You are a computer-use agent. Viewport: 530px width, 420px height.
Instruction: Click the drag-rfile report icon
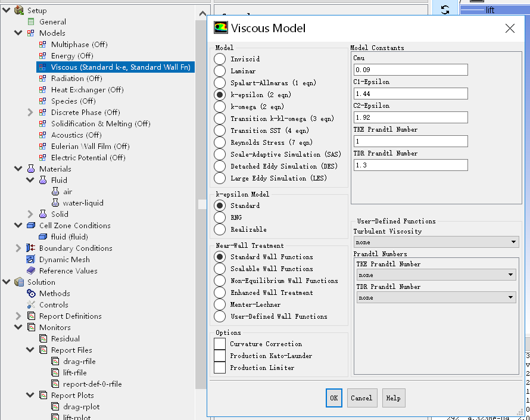55,361
